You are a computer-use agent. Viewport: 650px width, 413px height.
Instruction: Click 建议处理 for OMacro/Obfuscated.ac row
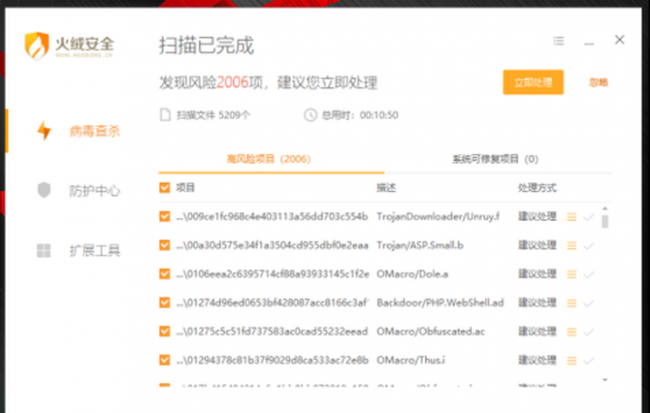pyautogui.click(x=537, y=331)
